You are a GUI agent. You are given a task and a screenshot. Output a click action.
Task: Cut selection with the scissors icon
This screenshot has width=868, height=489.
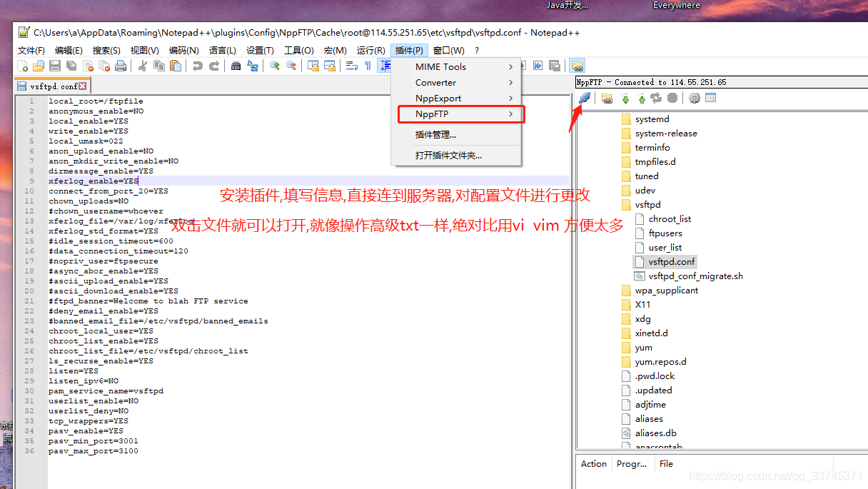[x=142, y=66]
